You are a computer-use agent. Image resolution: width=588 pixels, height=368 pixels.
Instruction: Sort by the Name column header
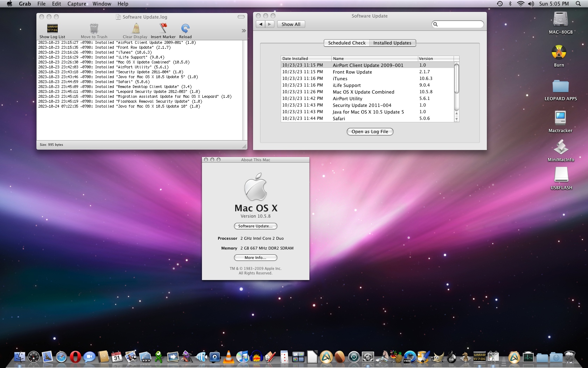point(374,59)
